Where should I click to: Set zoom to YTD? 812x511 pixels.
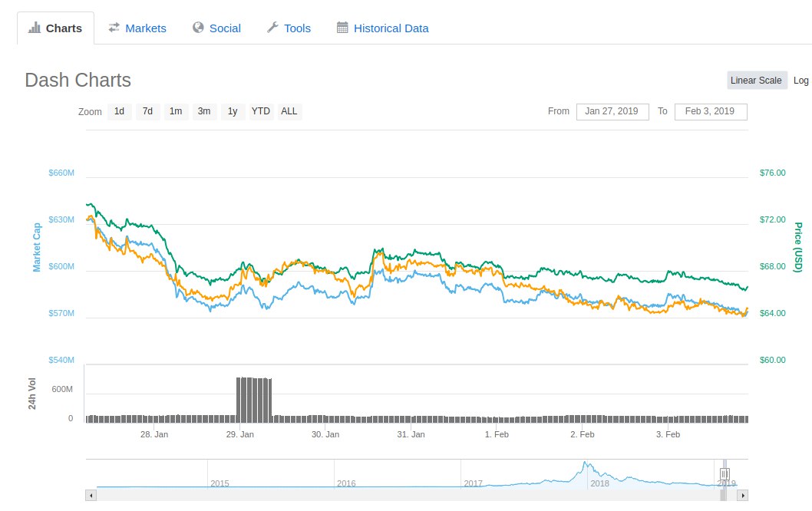point(260,111)
